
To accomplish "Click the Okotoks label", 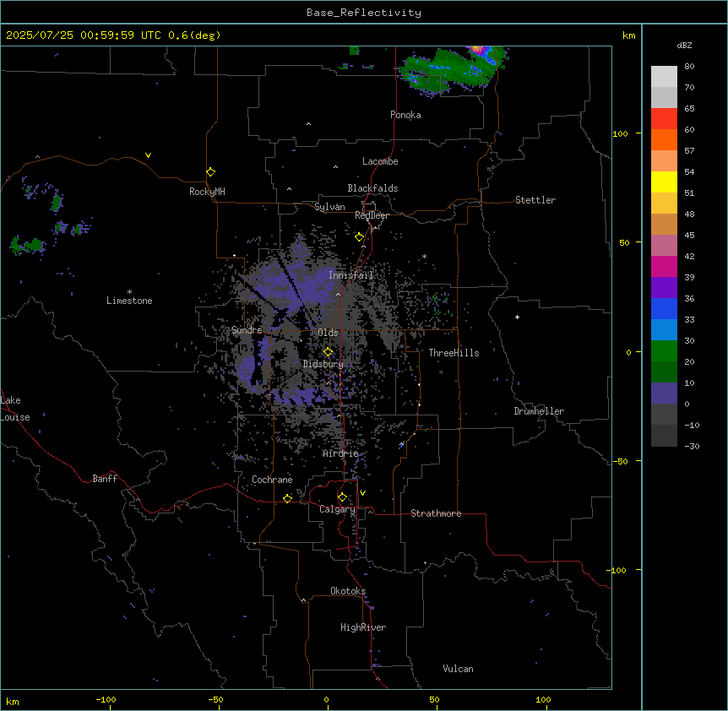I will 348,591.
